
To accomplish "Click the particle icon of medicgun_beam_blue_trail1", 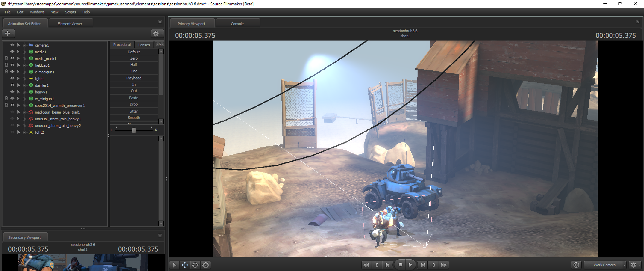I will coord(31,112).
